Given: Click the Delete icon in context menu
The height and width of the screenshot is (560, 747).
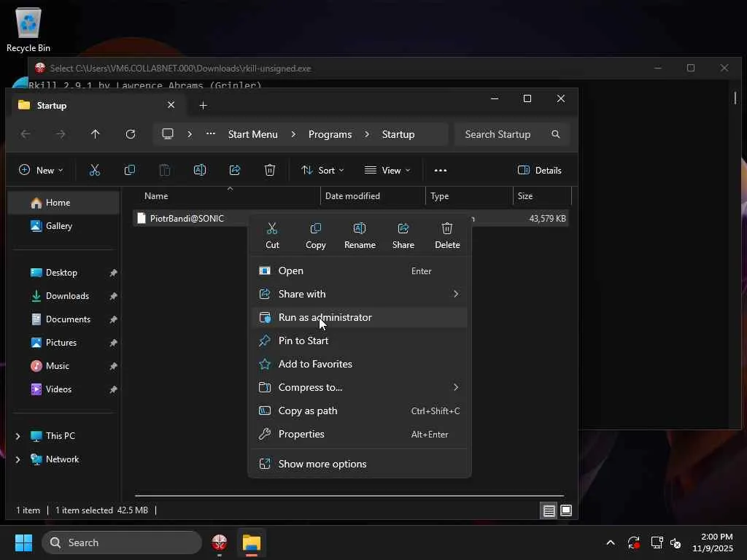Looking at the screenshot, I should [447, 235].
